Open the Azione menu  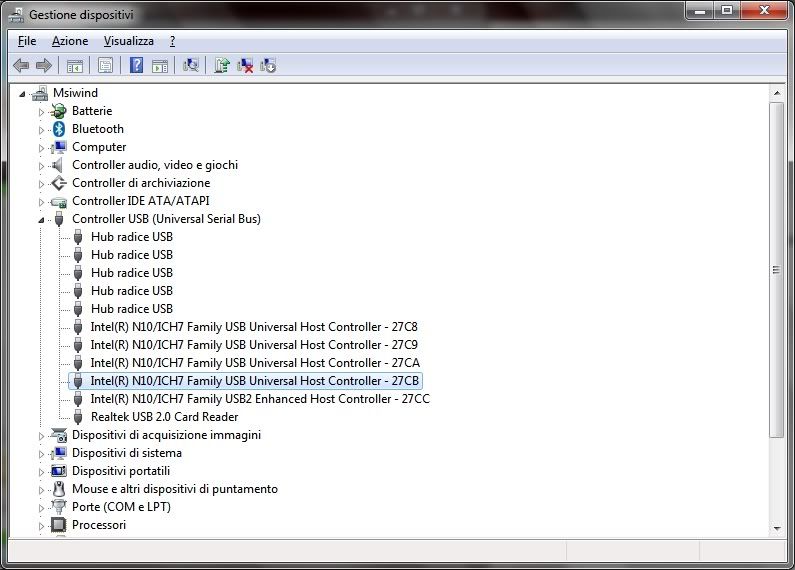pyautogui.click(x=70, y=41)
